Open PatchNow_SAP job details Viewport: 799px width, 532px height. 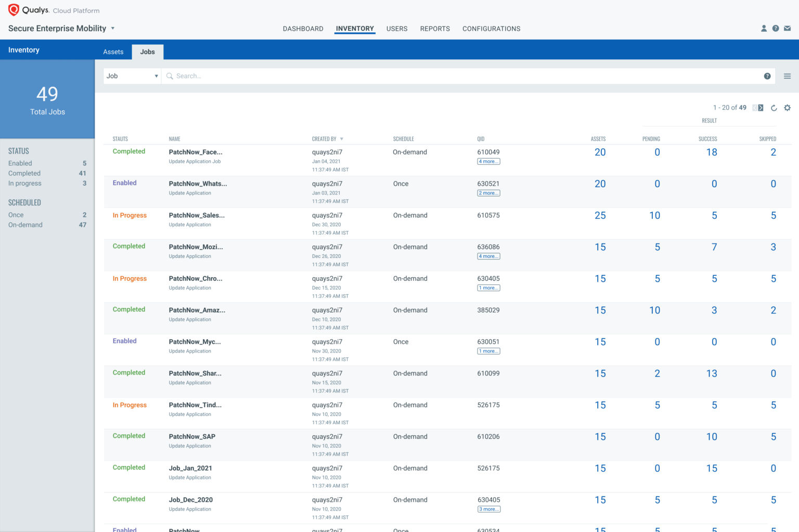192,436
